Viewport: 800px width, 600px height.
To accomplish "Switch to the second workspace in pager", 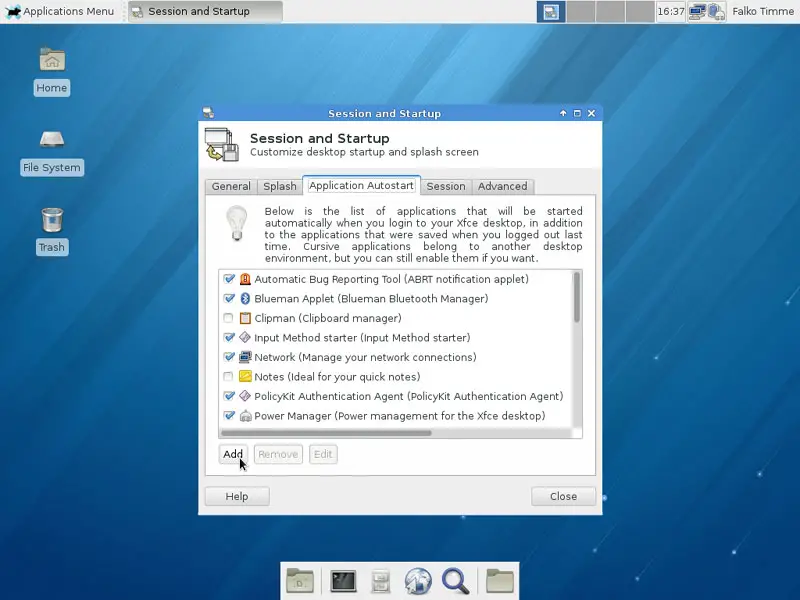I will [x=581, y=11].
